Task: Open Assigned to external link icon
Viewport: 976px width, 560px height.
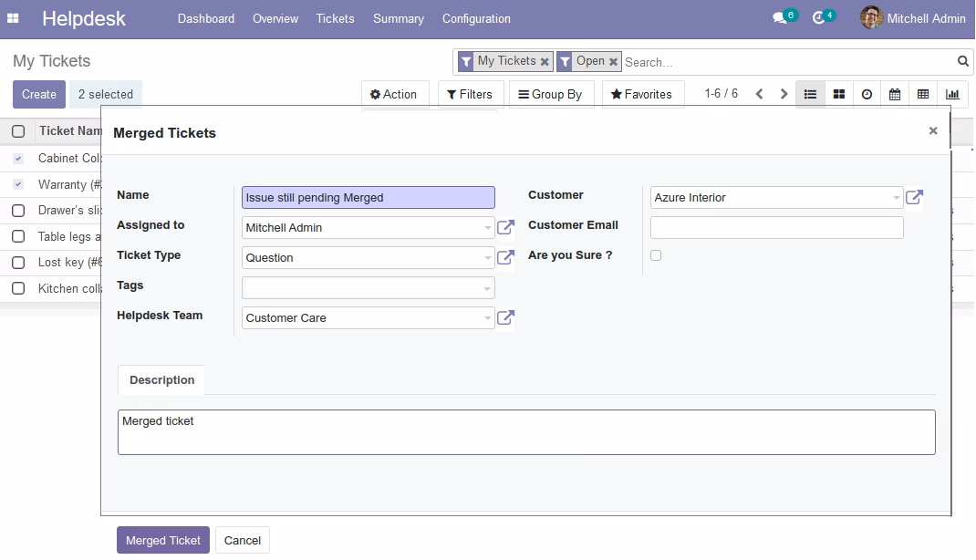Action: (x=505, y=227)
